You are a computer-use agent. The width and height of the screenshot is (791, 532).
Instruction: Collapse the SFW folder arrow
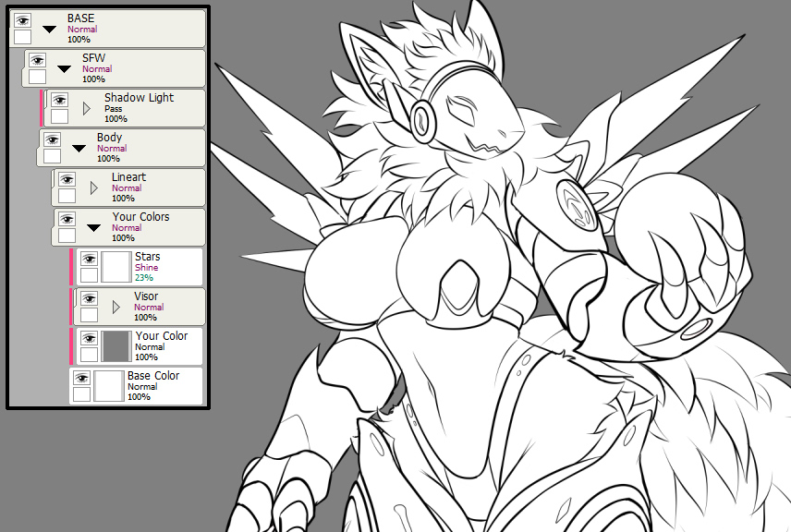point(64,69)
